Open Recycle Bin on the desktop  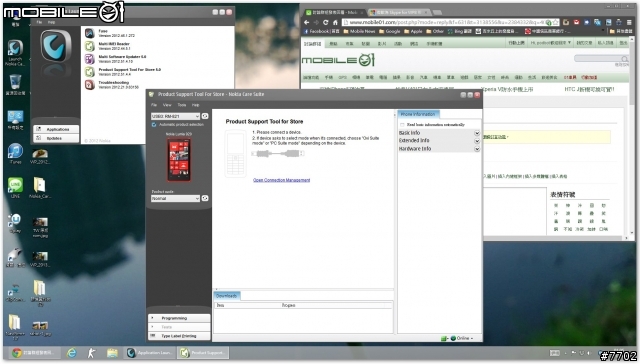tap(15, 85)
